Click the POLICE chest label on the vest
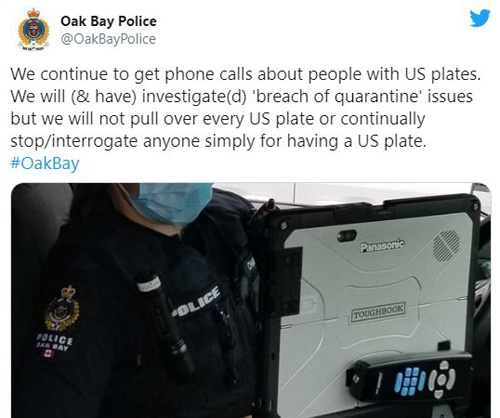This screenshot has width=500, height=418. [x=196, y=302]
